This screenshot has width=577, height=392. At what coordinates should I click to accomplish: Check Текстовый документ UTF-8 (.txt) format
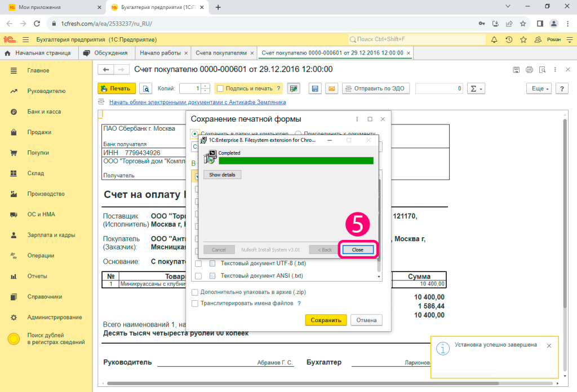(x=198, y=263)
